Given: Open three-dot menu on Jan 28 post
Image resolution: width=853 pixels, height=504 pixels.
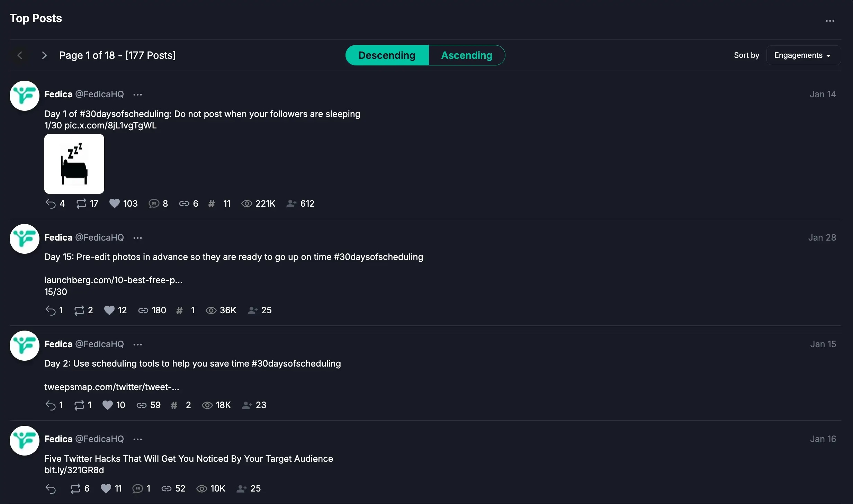Looking at the screenshot, I should tap(137, 238).
